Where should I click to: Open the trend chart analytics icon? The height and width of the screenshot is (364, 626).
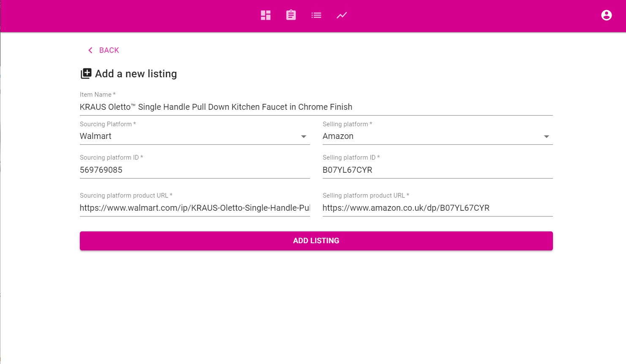(x=342, y=15)
